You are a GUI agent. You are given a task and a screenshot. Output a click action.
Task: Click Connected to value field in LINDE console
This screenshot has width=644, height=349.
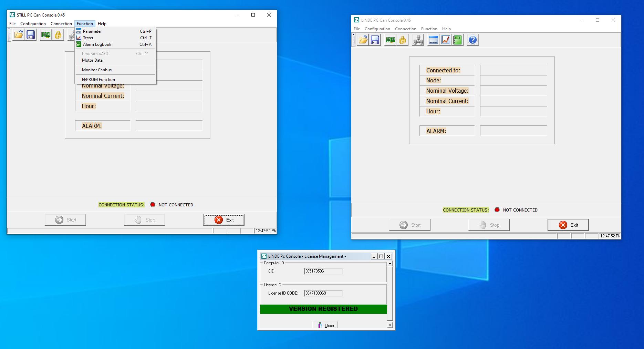(513, 70)
